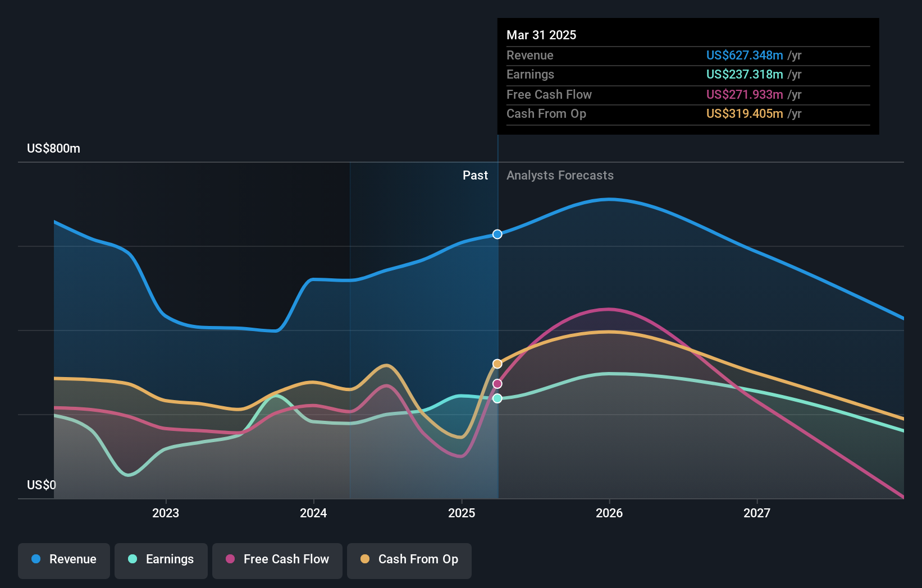This screenshot has width=922, height=588.
Task: Click the Free Cash Flow label in tooltip
Action: pyautogui.click(x=549, y=95)
